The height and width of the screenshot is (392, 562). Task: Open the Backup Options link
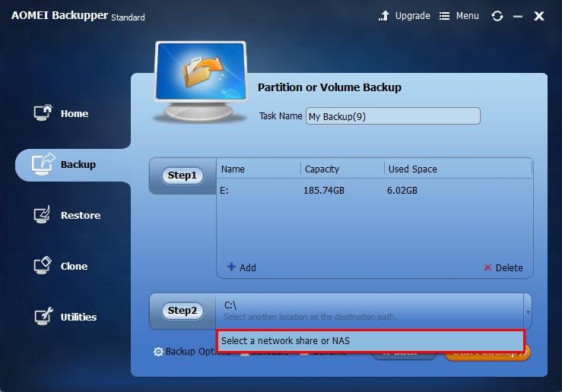tap(192, 352)
